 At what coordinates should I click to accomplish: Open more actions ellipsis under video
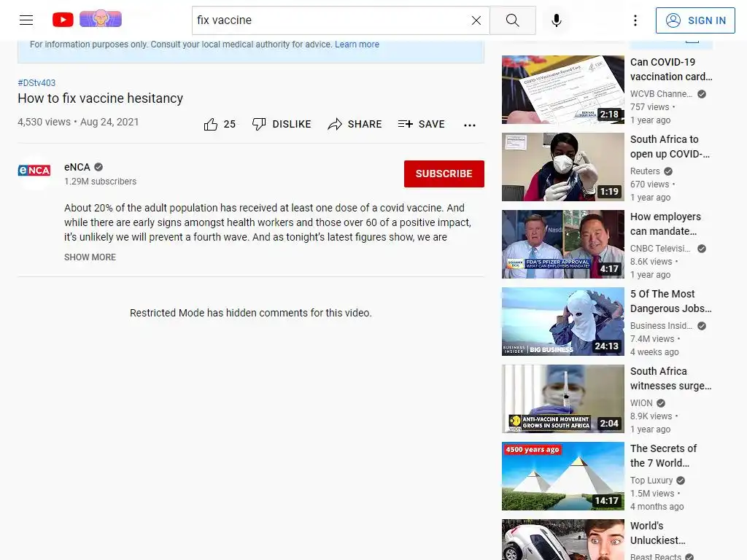(470, 125)
